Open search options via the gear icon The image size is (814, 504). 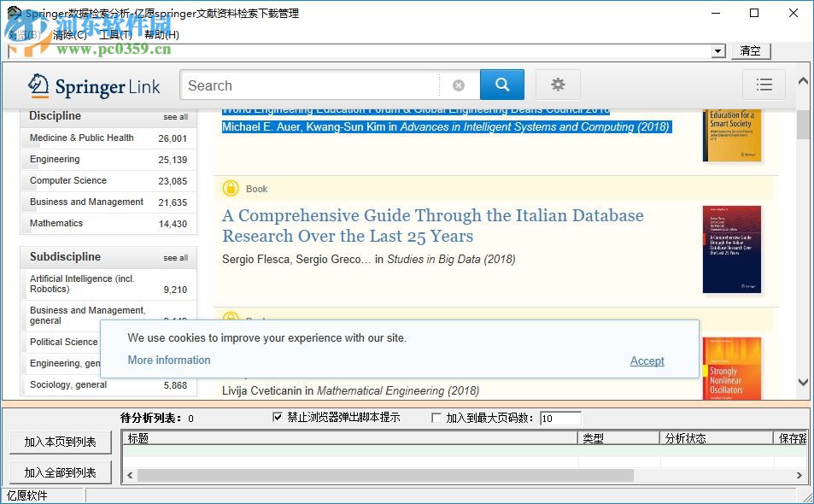pos(558,85)
